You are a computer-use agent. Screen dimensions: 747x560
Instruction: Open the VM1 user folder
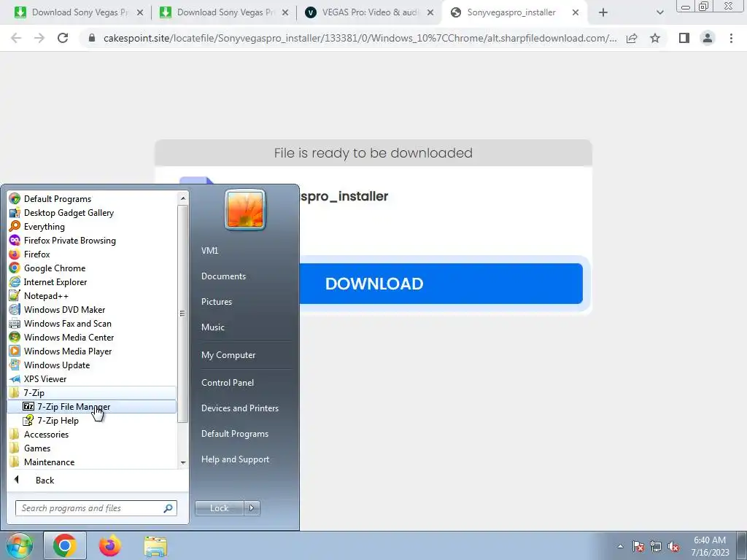click(x=209, y=251)
